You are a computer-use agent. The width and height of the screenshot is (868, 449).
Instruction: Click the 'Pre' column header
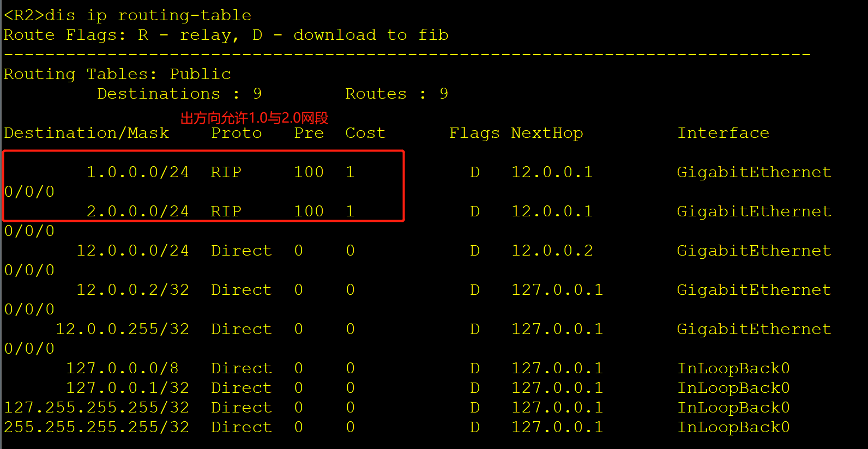coord(309,133)
